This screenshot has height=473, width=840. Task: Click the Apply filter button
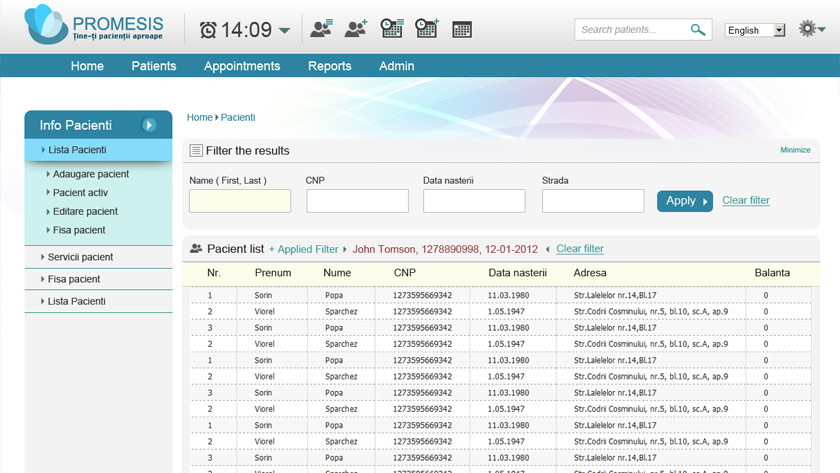[685, 201]
